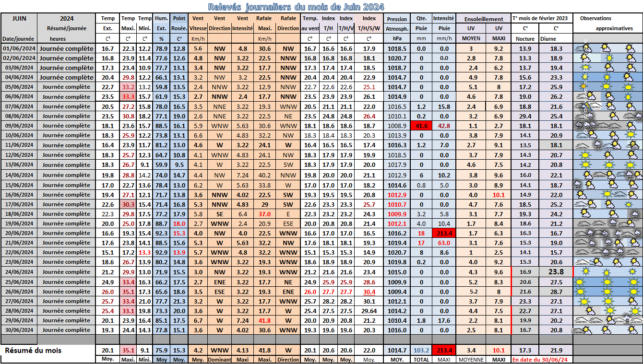The image size is (643, 364).
Task: Select the 'Ensoleillement' column header
Action: tap(483, 19)
